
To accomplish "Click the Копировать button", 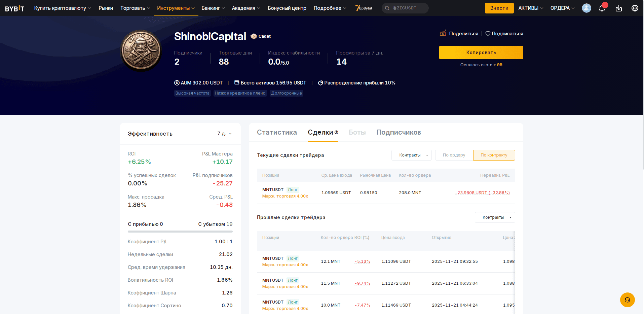I will [481, 53].
